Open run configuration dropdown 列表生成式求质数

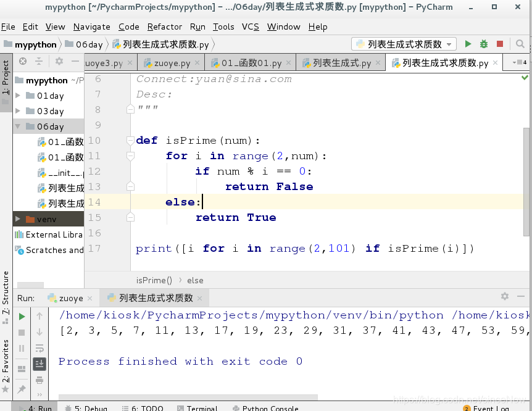click(404, 44)
